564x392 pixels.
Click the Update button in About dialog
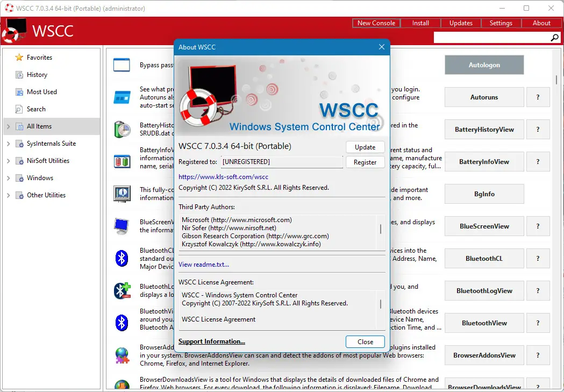point(365,147)
